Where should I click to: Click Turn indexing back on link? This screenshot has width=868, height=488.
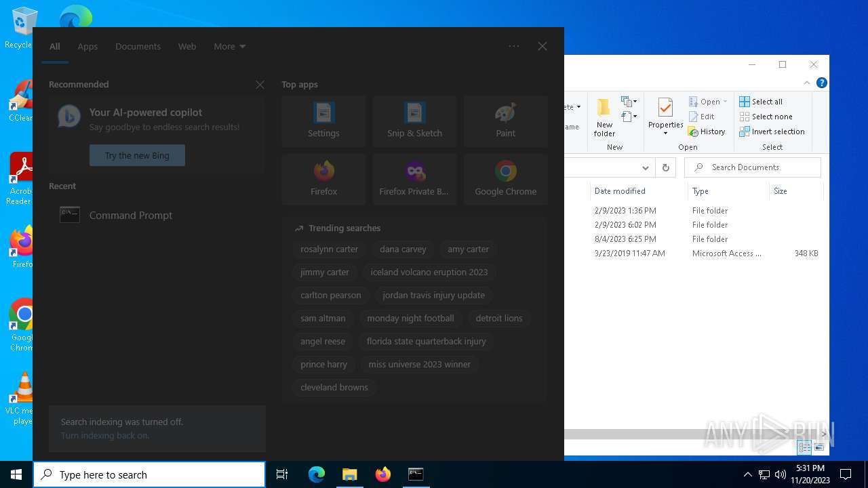point(105,435)
